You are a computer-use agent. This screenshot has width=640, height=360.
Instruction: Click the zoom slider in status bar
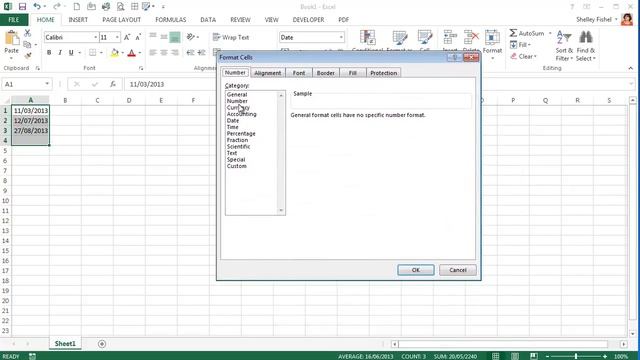576,356
